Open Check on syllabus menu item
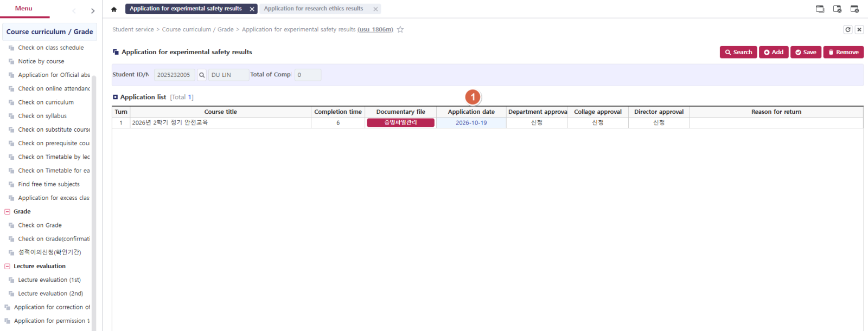 point(42,116)
